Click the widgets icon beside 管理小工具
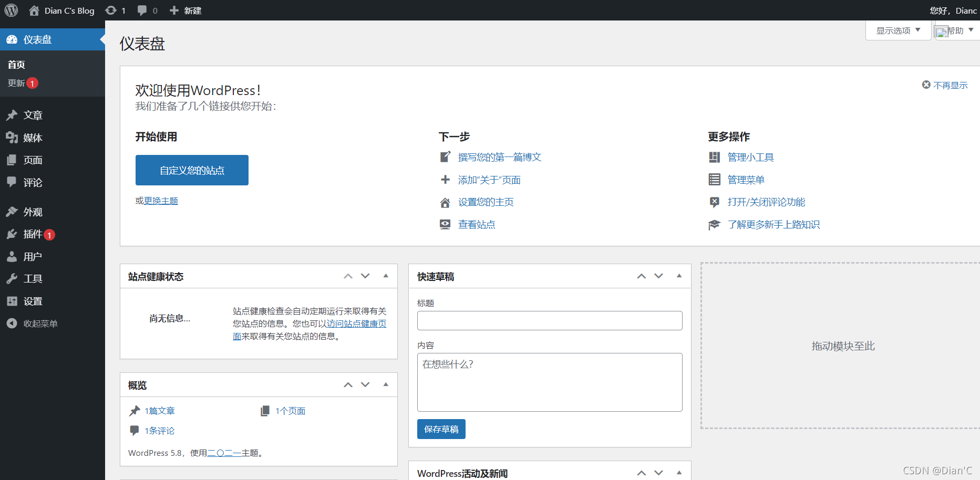980x480 pixels. pyautogui.click(x=715, y=157)
